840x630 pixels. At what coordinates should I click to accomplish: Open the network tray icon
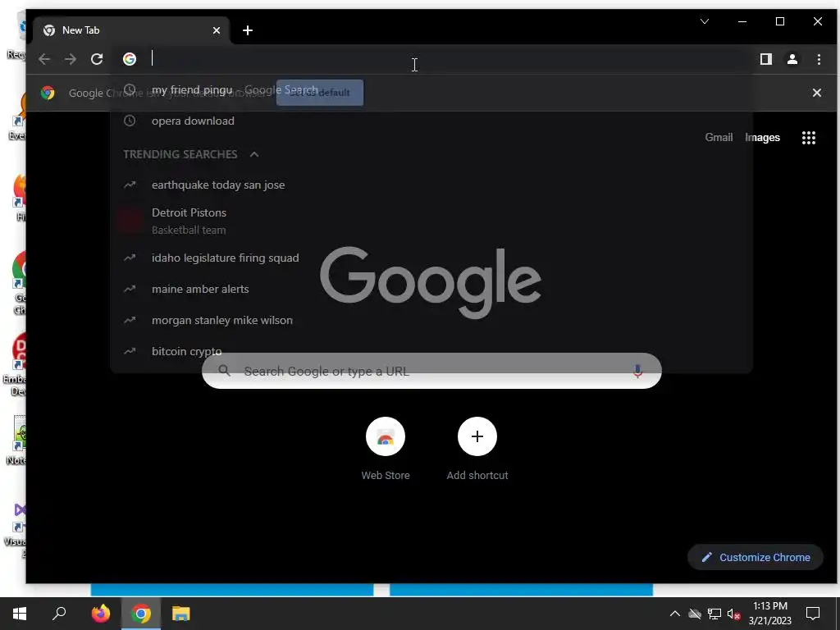point(714,614)
